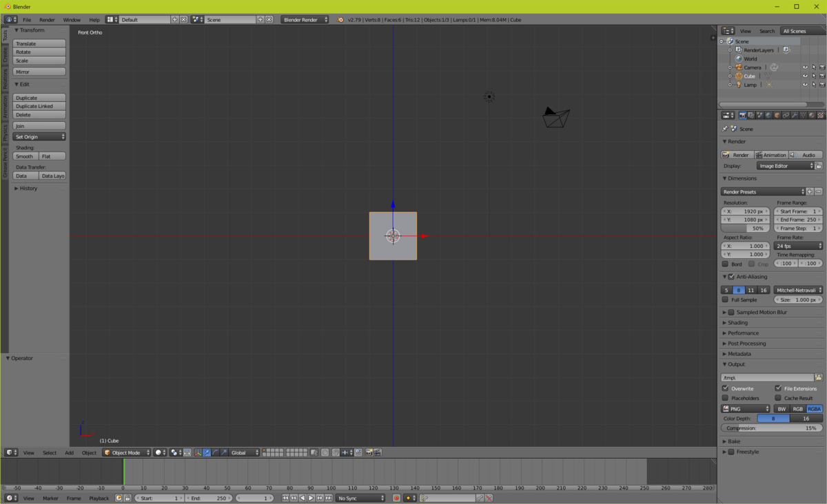Open the Global transform orientation dropdown
Screen dimensions: 827x504
click(x=245, y=452)
